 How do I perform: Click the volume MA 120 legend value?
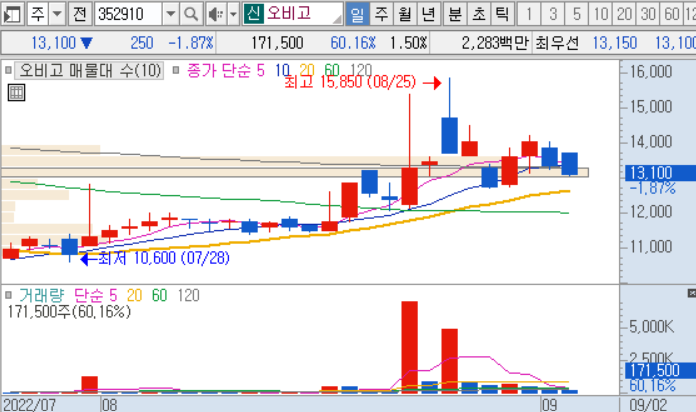click(x=189, y=295)
